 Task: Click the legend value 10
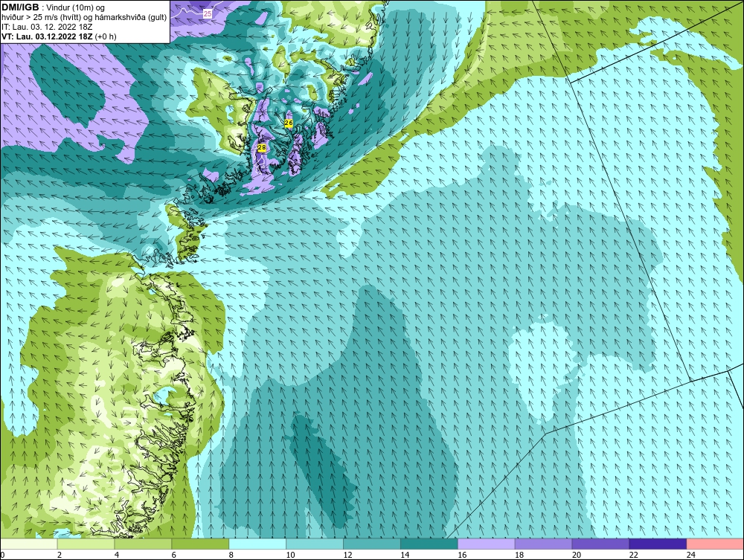coord(290,555)
